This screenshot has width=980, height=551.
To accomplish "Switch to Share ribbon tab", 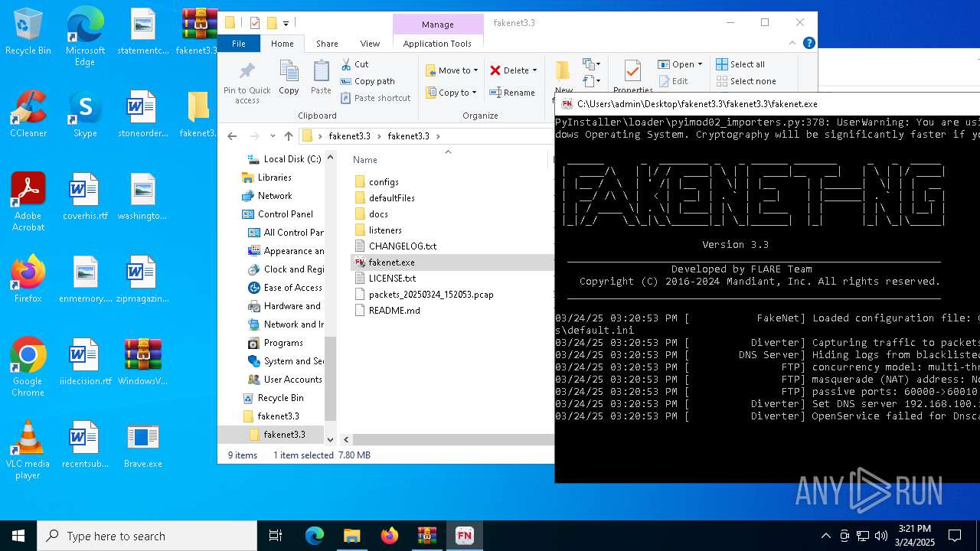I will tap(327, 44).
